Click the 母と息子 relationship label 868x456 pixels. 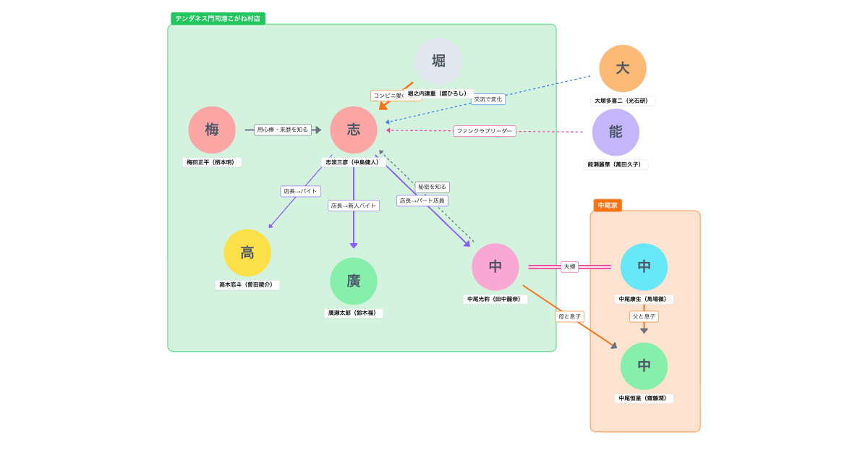click(570, 316)
